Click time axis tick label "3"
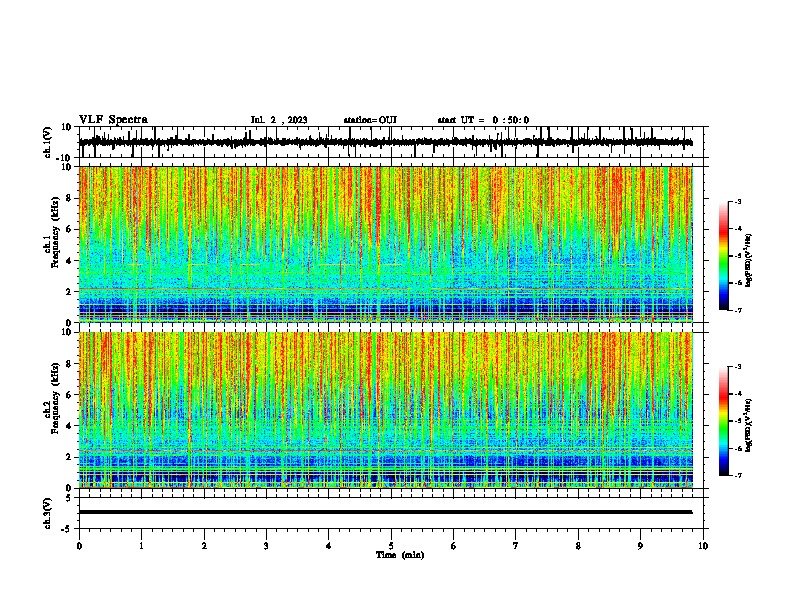This screenshot has height=612, width=792. click(266, 545)
